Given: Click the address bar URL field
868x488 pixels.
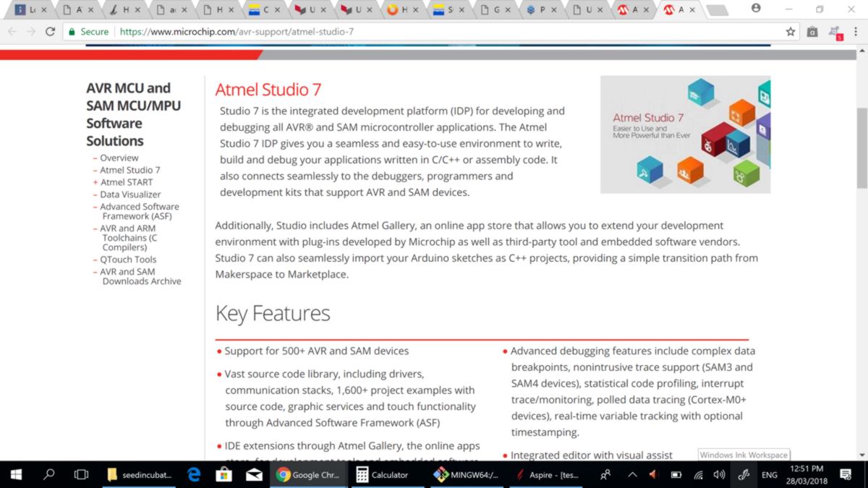Looking at the screenshot, I should [448, 32].
